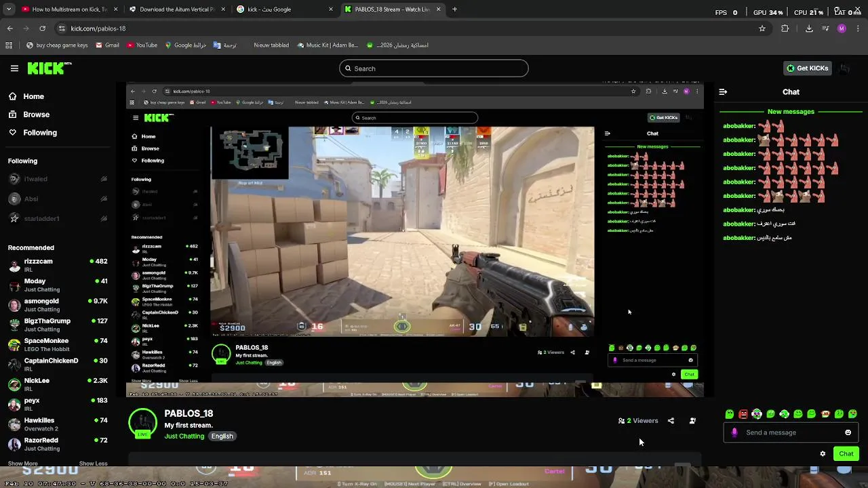Collapse the chat panel with the arrow icon
This screenshot has width=868, height=488.
(723, 92)
